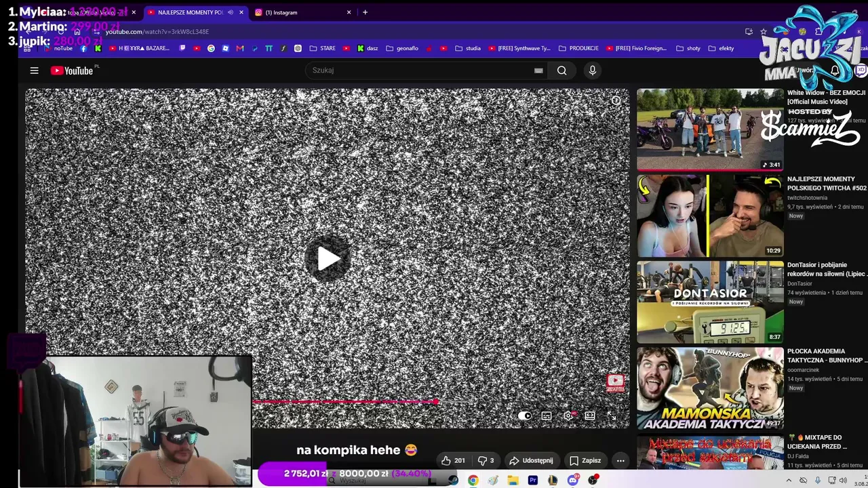This screenshot has width=868, height=488.
Task: Open the video player settings gear
Action: 568,415
